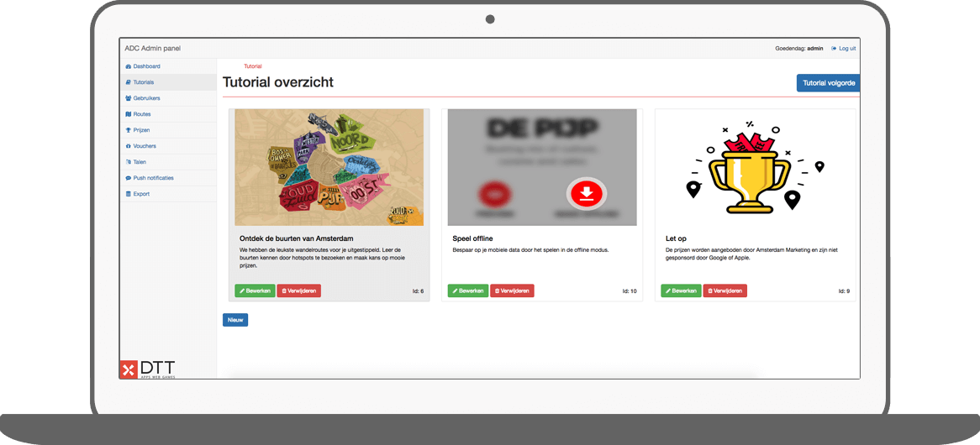Click the Tutorials book icon in sidebar
The height and width of the screenshot is (445, 980).
128,82
